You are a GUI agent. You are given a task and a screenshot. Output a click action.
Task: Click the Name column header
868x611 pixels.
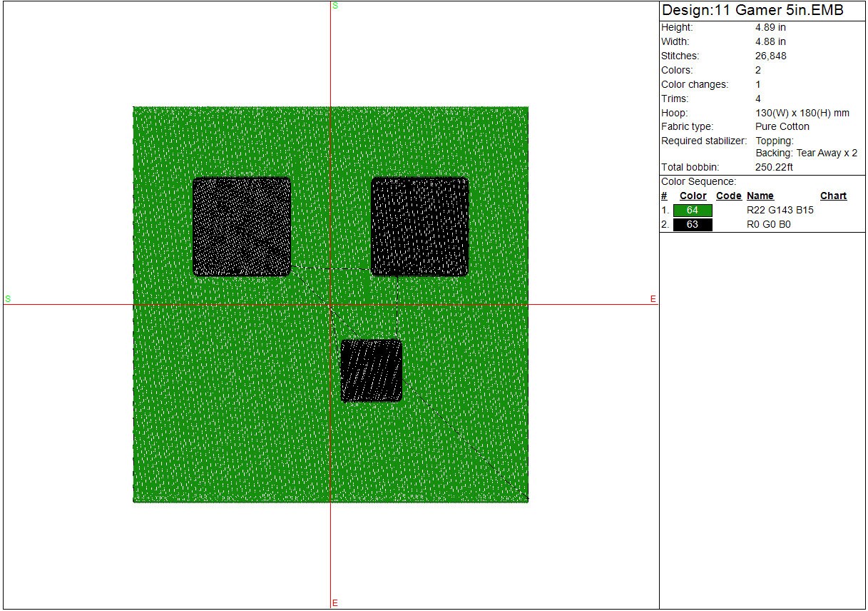[760, 196]
